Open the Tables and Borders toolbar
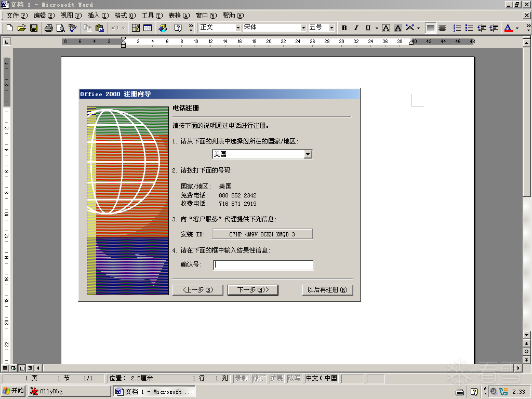This screenshot has width=532, height=399. tap(136, 28)
